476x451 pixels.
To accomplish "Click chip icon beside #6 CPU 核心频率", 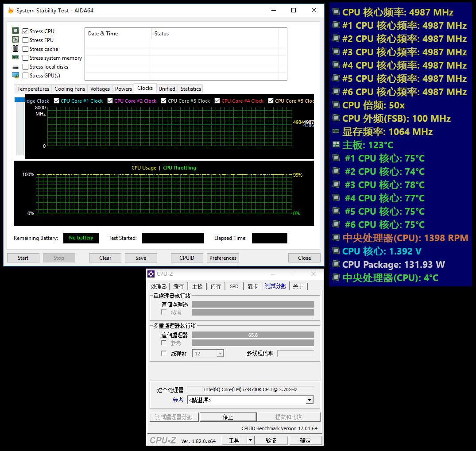I will [x=336, y=91].
